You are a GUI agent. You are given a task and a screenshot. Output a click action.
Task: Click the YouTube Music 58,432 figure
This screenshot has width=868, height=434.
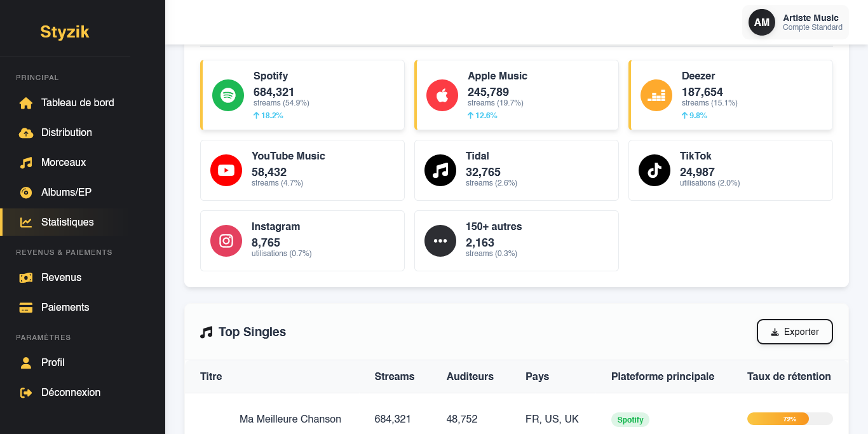click(269, 172)
